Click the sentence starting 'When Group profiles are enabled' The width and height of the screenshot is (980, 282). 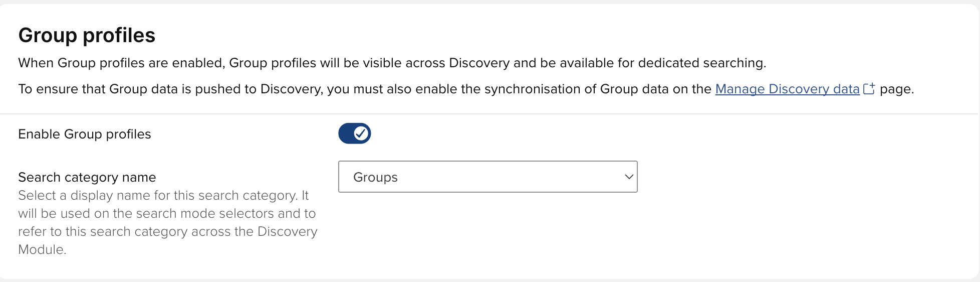pyautogui.click(x=392, y=63)
